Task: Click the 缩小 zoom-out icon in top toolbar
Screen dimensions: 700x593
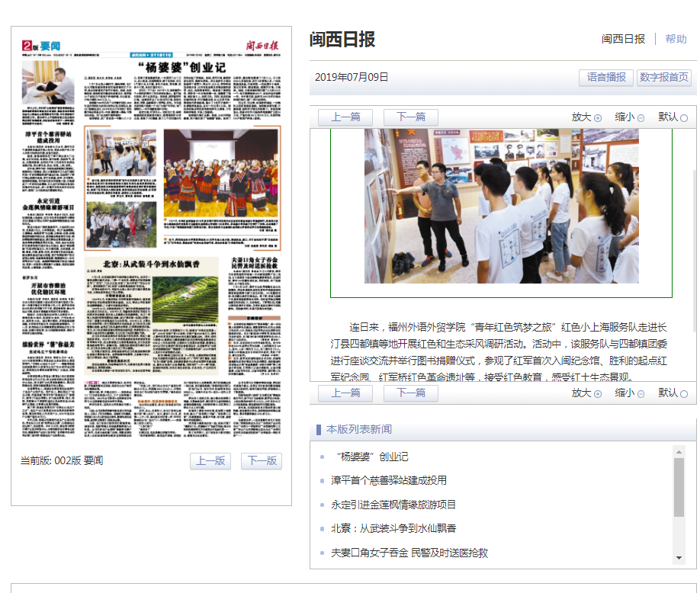Action: click(641, 117)
